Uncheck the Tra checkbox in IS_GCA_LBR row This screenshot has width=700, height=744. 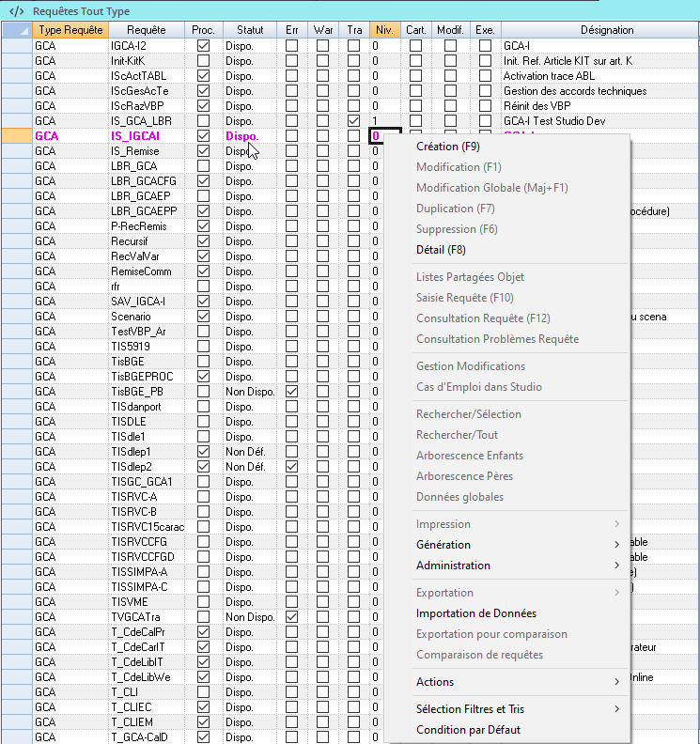[x=353, y=121]
